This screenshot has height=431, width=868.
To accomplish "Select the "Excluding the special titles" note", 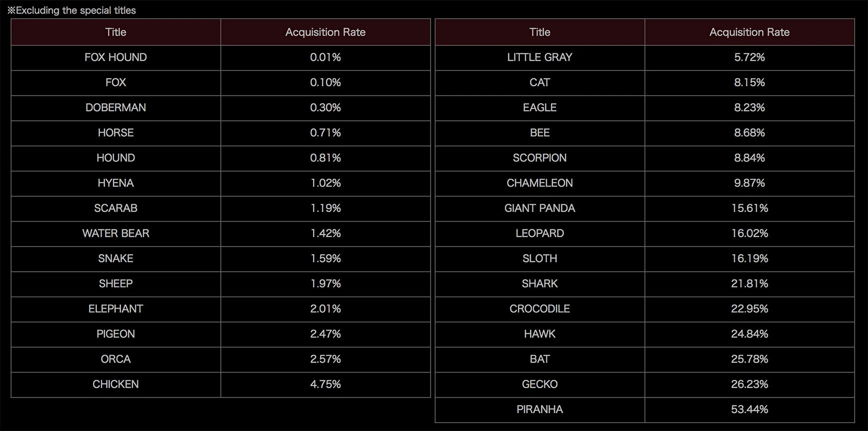I will pyautogui.click(x=72, y=10).
